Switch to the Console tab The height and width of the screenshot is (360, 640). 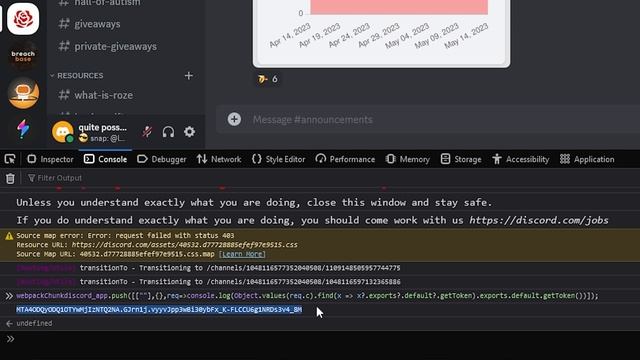pos(106,159)
